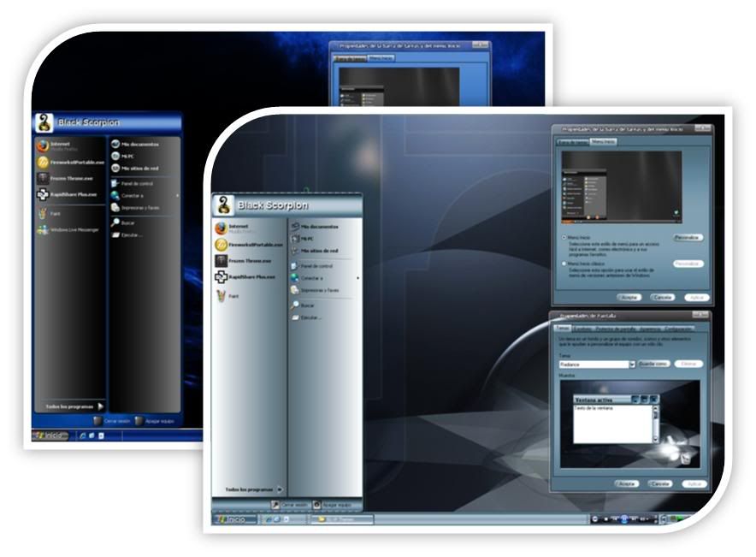756x557 pixels.
Task: Launch FireworksPortable.exe from the blue Start menu
Action: 70,162
